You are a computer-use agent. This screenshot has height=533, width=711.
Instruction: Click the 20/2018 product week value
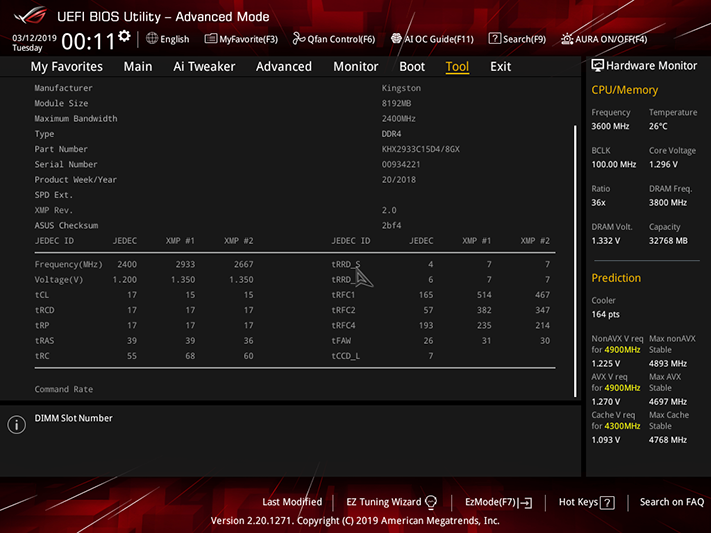click(x=399, y=180)
